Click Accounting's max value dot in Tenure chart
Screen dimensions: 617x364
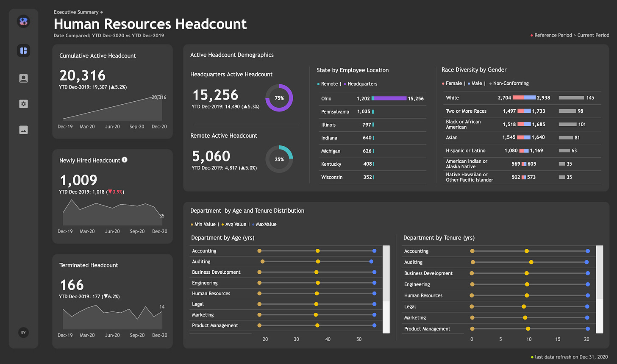click(x=588, y=251)
